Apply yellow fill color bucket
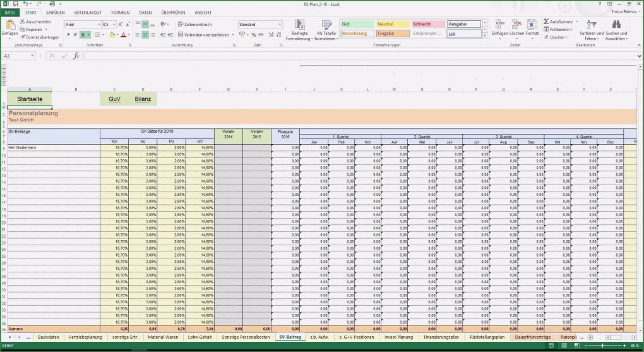This screenshot has width=644, height=352. tap(112, 35)
